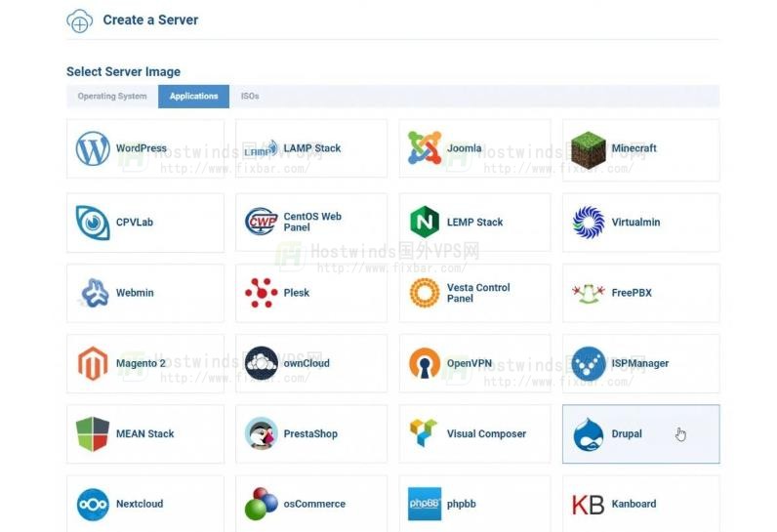Click the ISPManager blue circle icon
Viewport: 777px width, 532px height.
pyautogui.click(x=589, y=363)
